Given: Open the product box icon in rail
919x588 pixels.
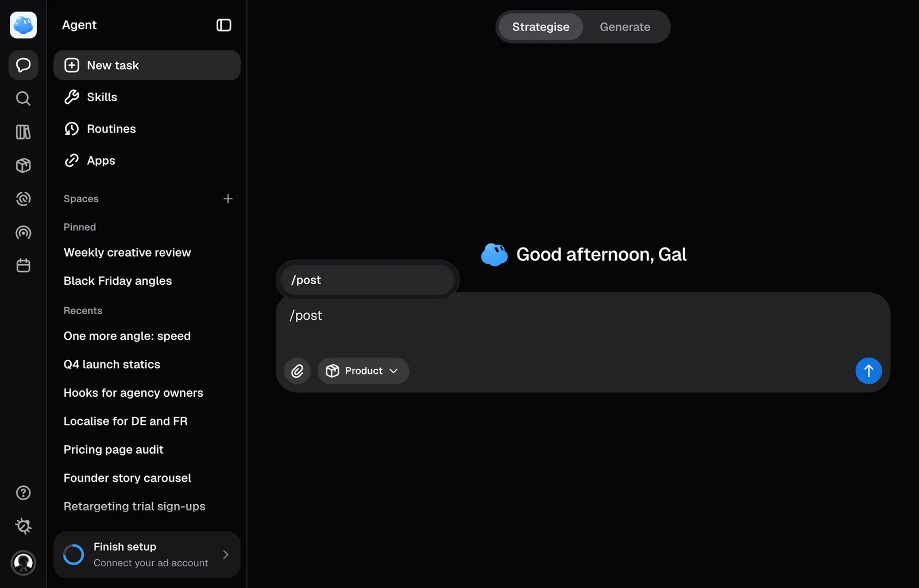Looking at the screenshot, I should click(x=24, y=165).
